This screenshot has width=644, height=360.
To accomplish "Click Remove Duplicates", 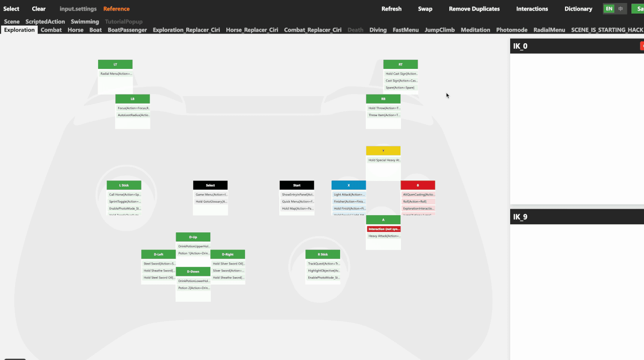I will (x=474, y=9).
